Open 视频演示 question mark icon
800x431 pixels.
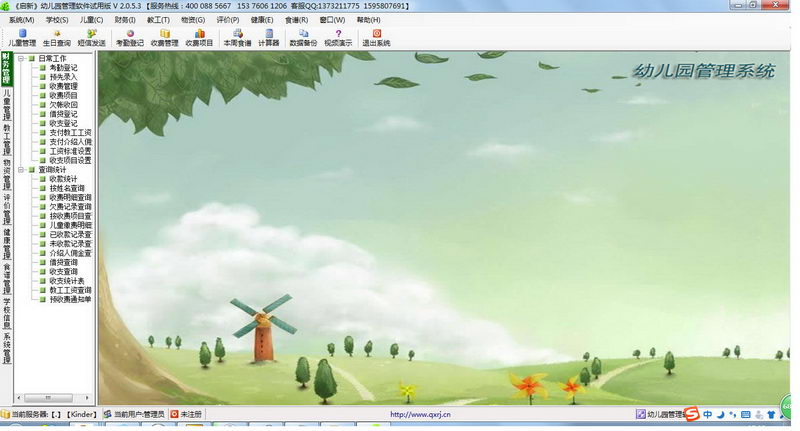point(338,38)
